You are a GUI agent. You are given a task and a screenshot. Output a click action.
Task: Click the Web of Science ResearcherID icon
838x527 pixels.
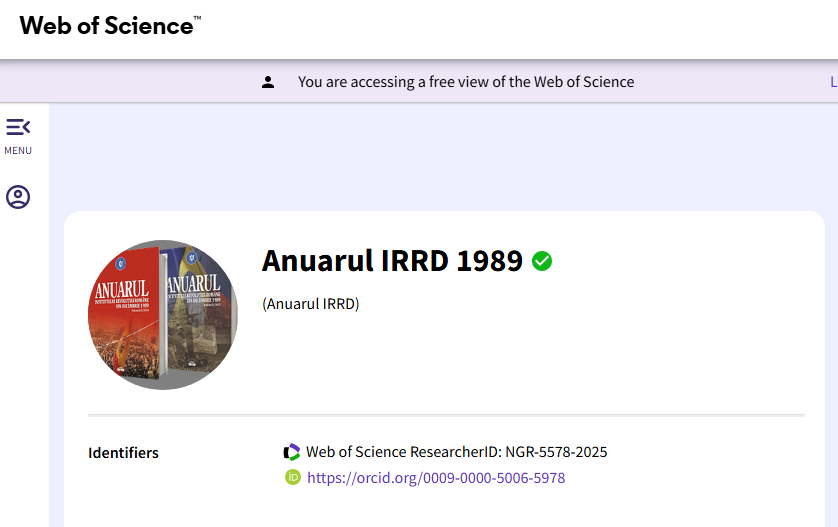[292, 452]
